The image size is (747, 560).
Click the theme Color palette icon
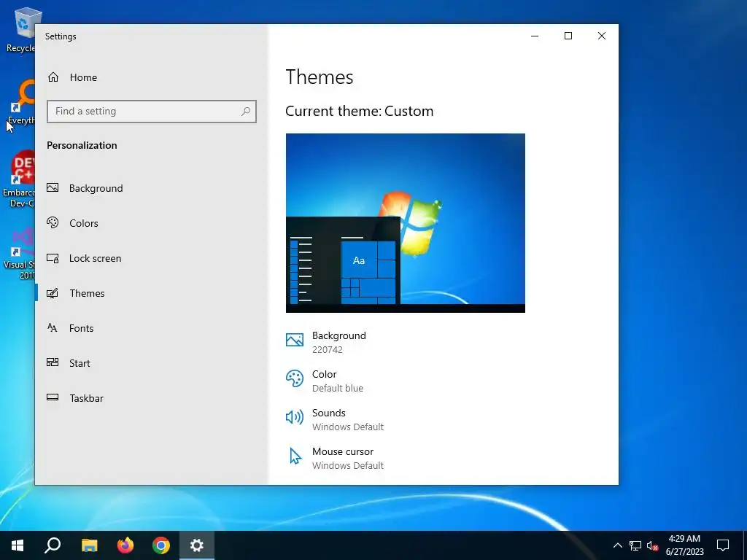tap(295, 378)
